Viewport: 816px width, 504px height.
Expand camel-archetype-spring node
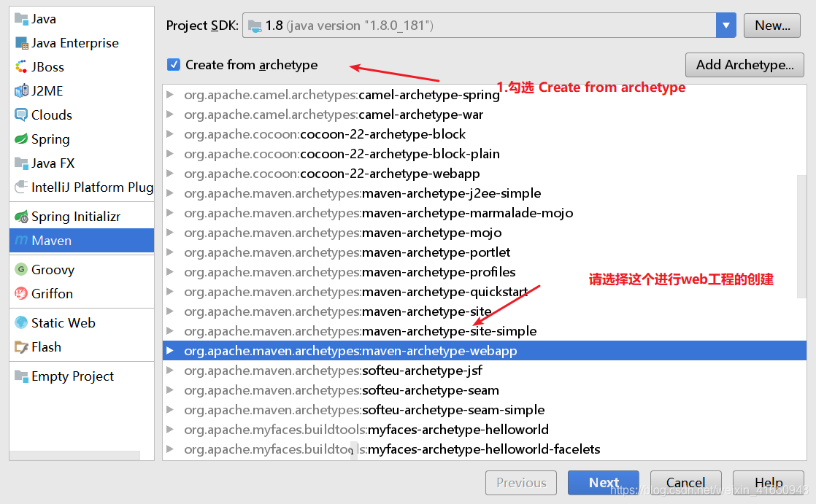tap(169, 95)
